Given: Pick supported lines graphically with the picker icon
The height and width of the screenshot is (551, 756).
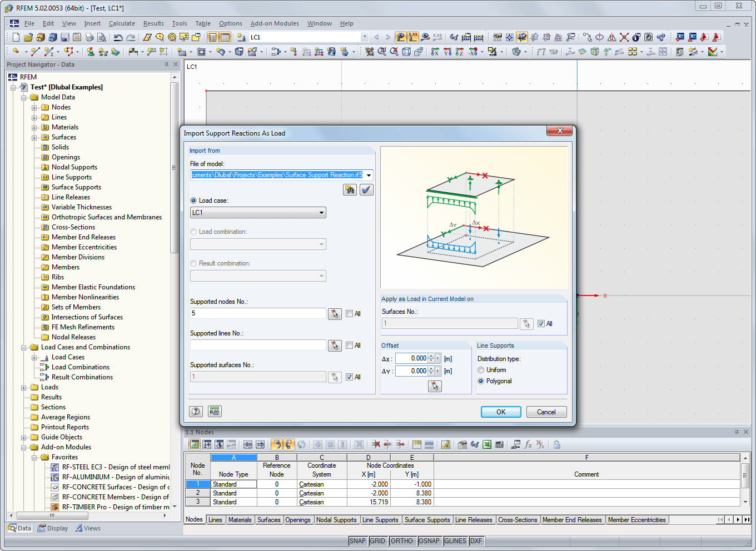Looking at the screenshot, I should tap(335, 345).
